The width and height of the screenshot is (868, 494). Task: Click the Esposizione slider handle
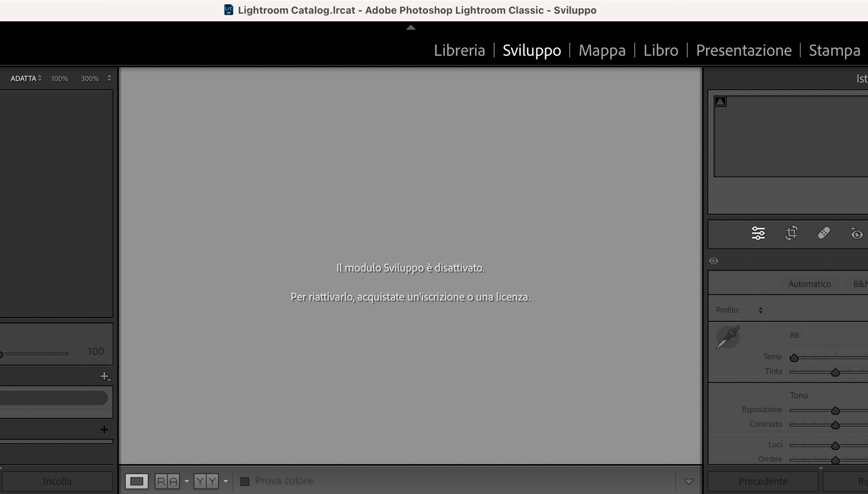(x=835, y=410)
